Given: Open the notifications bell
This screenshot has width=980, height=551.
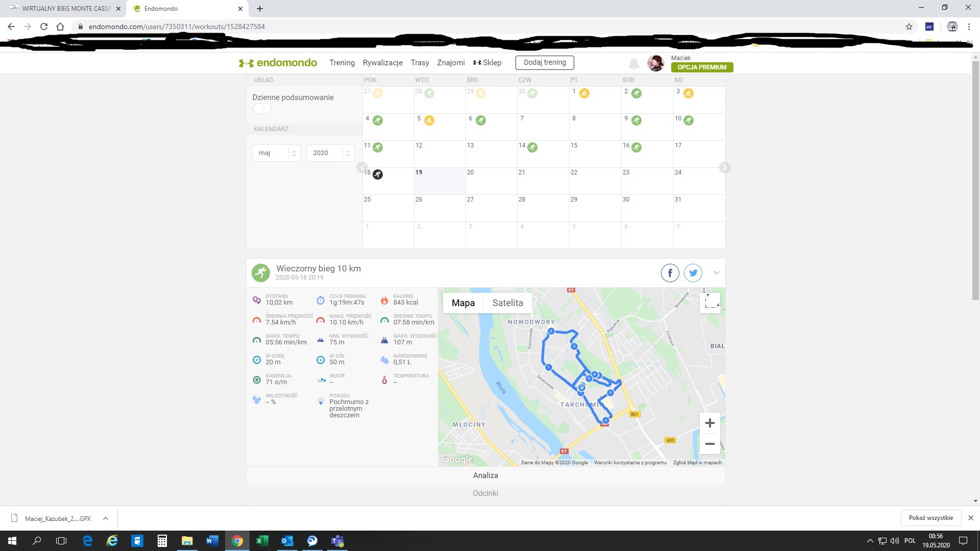Looking at the screenshot, I should point(633,63).
